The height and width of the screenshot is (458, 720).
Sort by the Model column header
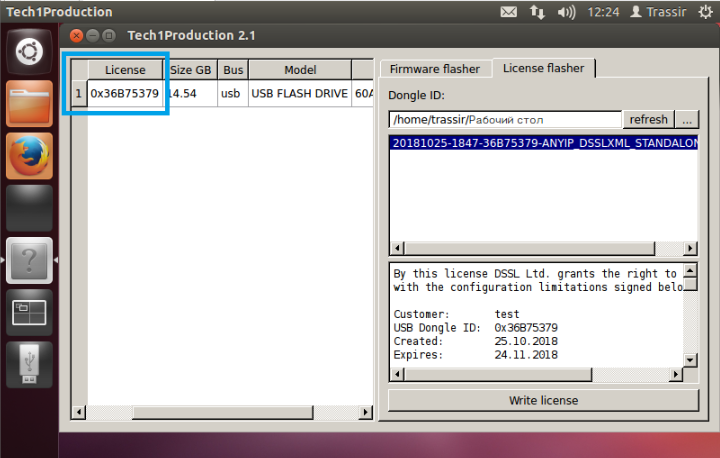300,70
